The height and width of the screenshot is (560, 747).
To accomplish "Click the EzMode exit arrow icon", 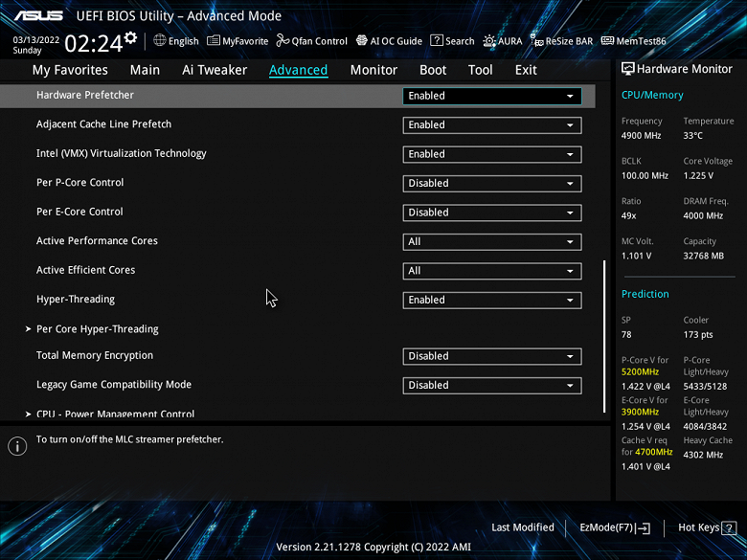I will 644,527.
